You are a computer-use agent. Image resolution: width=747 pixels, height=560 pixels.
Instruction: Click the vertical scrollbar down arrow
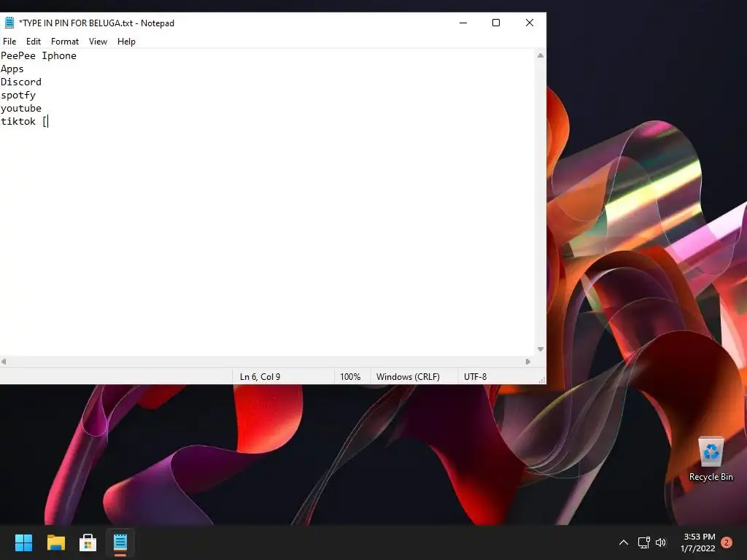point(541,349)
